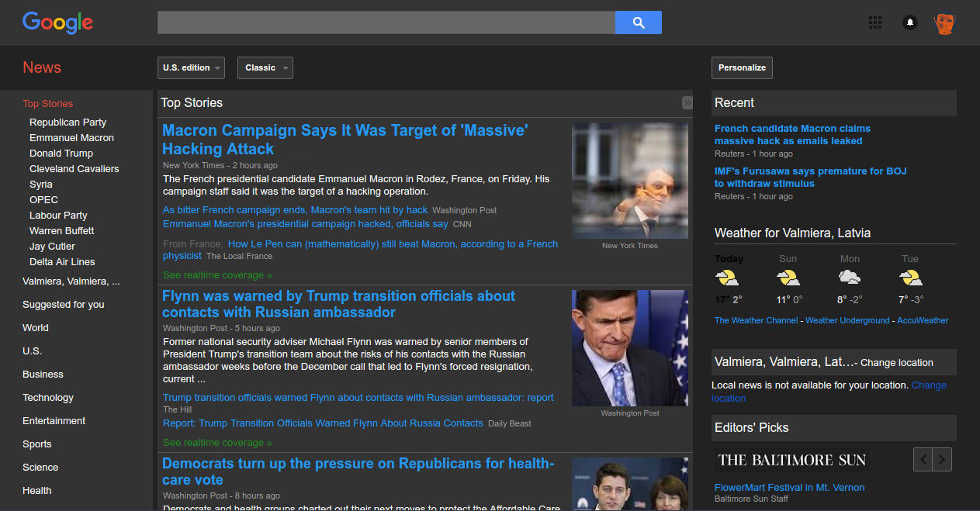The width and height of the screenshot is (980, 511).
Task: Open Republican Party topic
Action: (68, 122)
